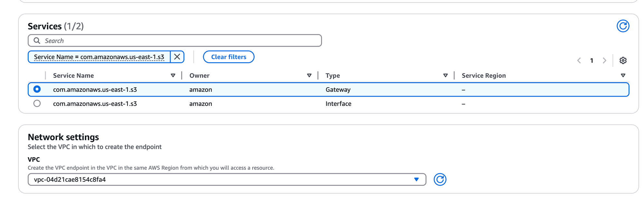Click the Network settings heading
The image size is (644, 199).
[63, 137]
